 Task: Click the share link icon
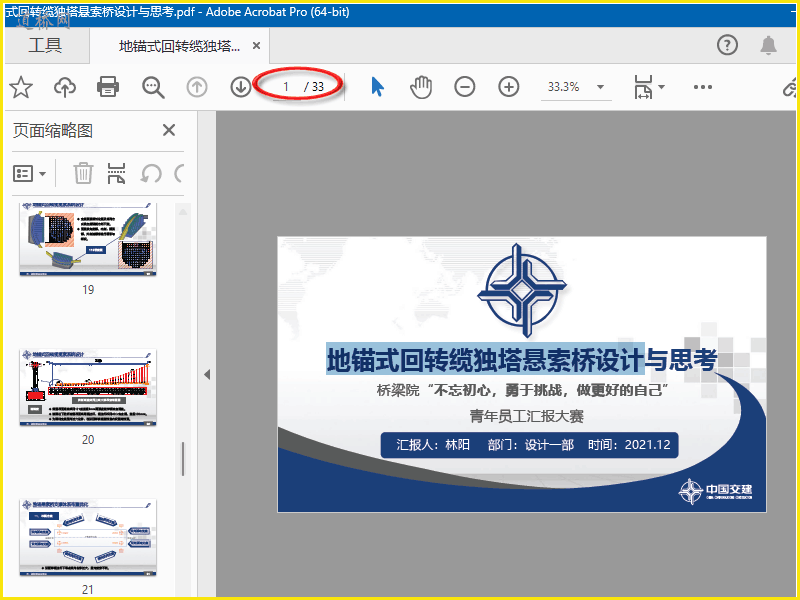pos(790,88)
